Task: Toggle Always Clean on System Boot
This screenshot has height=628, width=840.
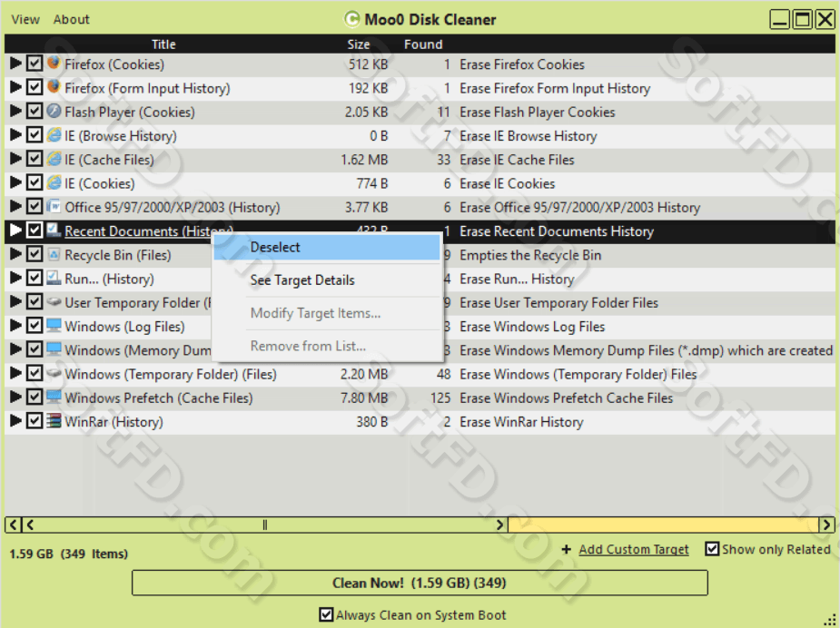Action: pos(326,614)
